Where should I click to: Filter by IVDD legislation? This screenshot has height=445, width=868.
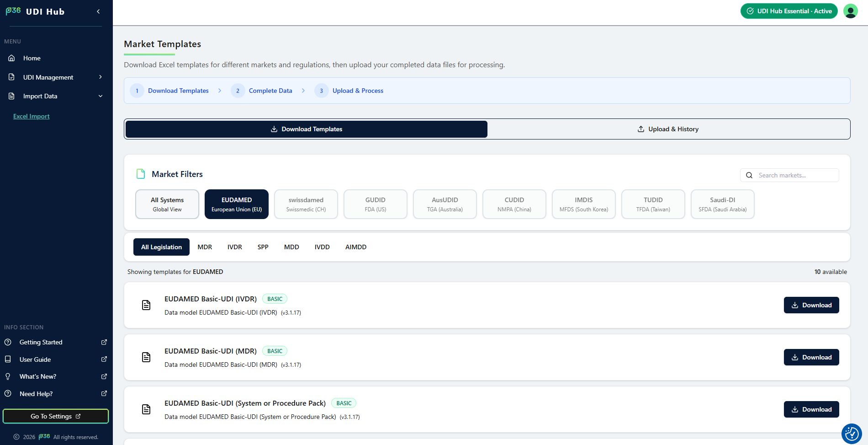(x=322, y=247)
